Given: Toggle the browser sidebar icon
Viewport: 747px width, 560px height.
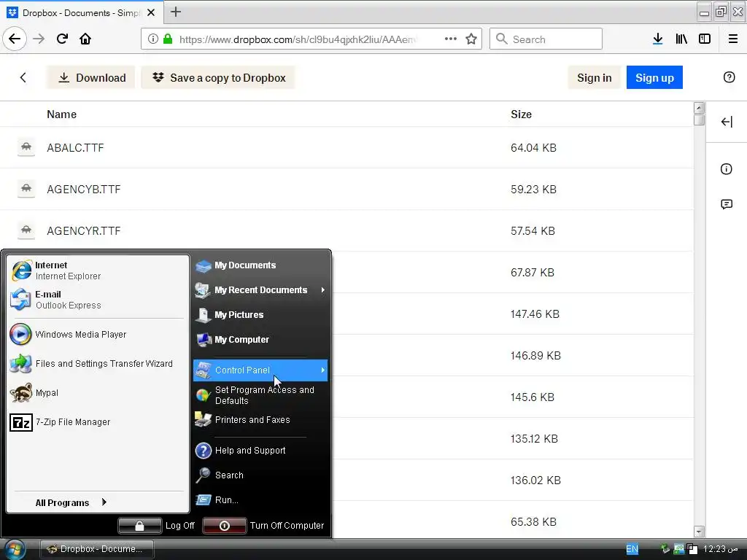Looking at the screenshot, I should (x=705, y=39).
